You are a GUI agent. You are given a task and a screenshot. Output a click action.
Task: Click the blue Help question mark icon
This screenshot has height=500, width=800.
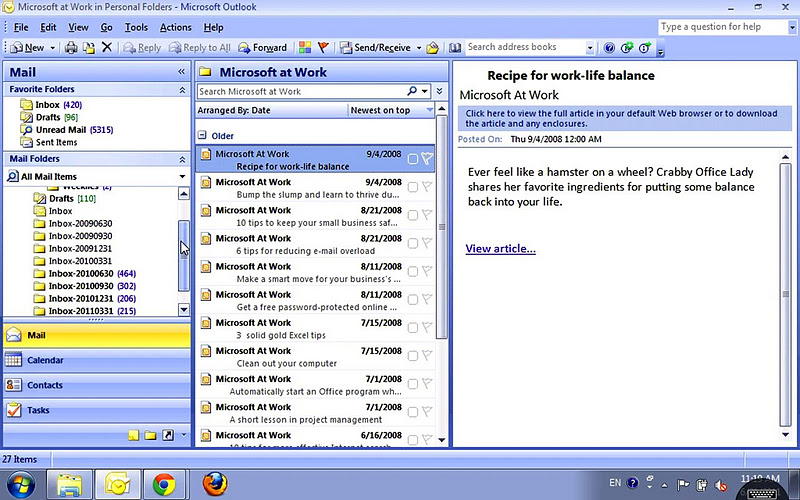609,48
